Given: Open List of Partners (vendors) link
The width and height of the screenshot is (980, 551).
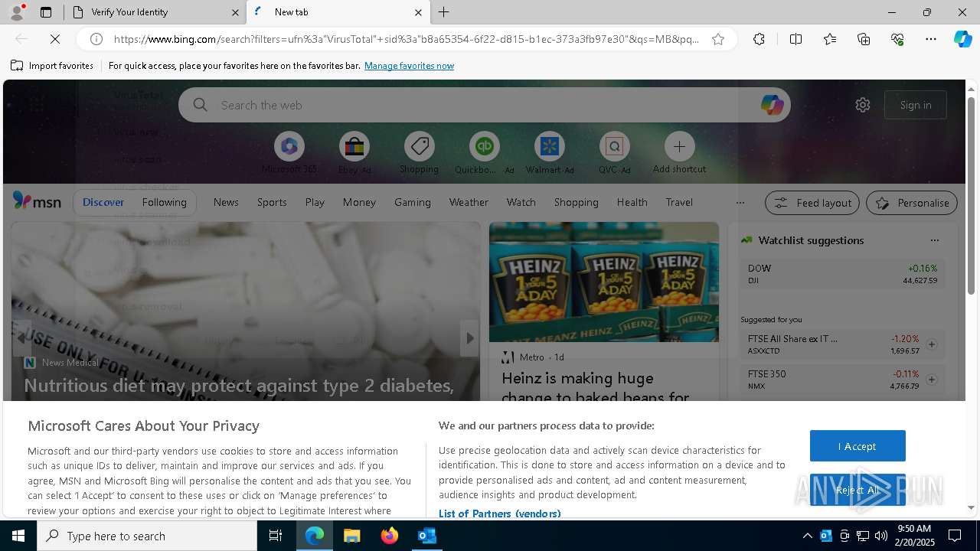Looking at the screenshot, I should [x=499, y=514].
